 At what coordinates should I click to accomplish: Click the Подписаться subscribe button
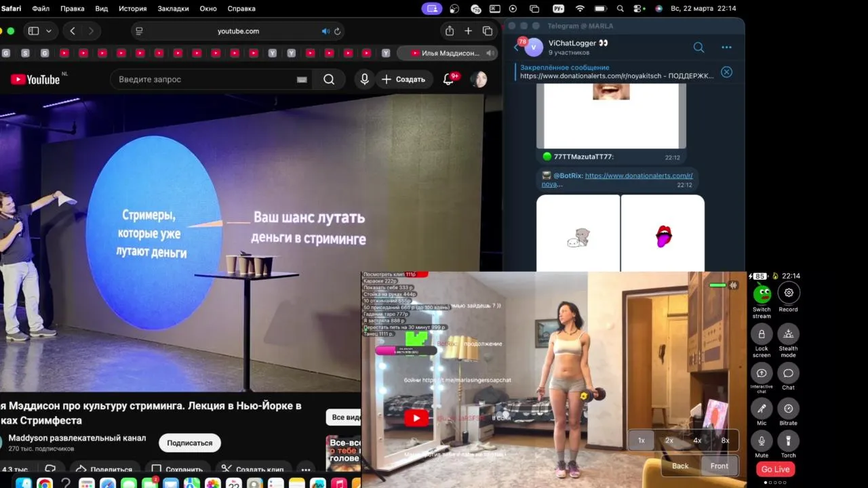tap(190, 443)
